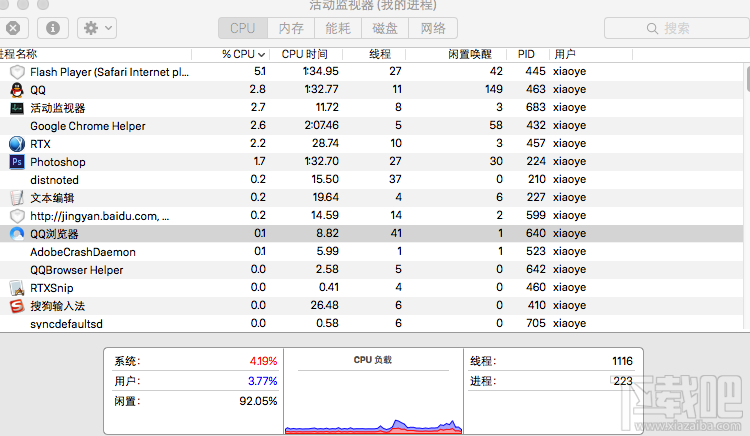Image resolution: width=750 pixels, height=436 pixels.
Task: Click the jingyan.baidu.com shield icon
Action: 17,216
